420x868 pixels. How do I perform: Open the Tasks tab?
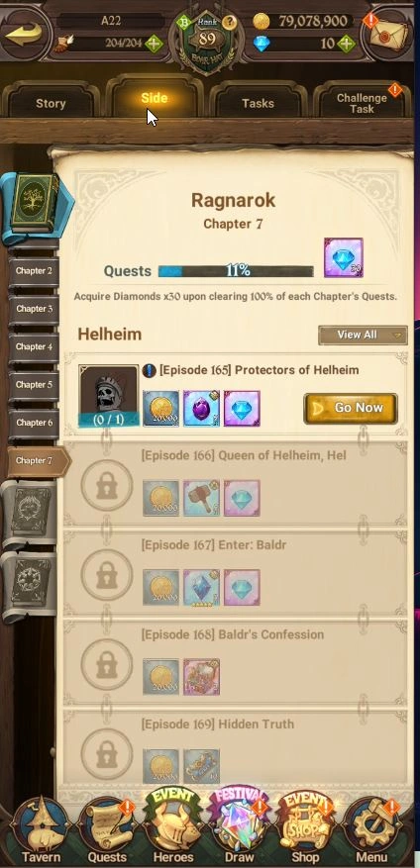tap(258, 103)
